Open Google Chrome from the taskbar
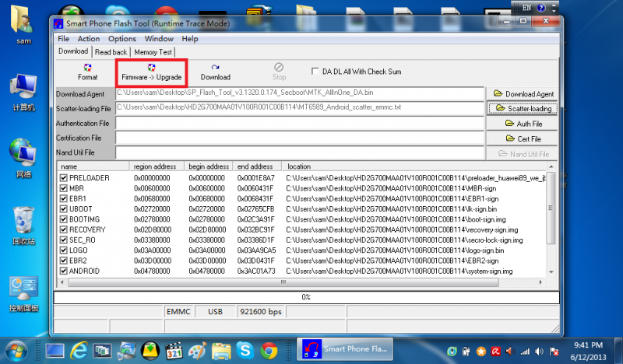The image size is (623, 364). [x=269, y=351]
